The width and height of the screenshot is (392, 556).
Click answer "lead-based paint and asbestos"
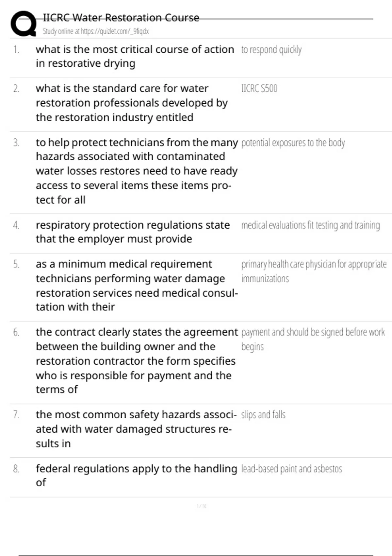pos(291,469)
